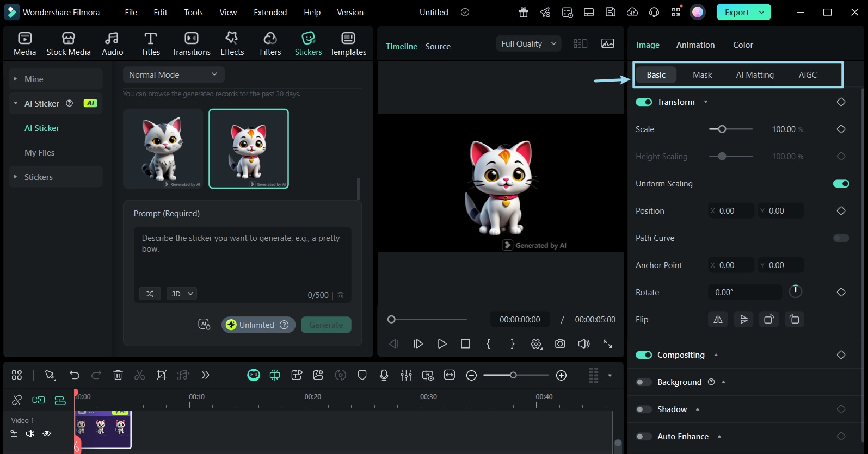Open the Titles panel
This screenshot has height=454, width=868.
(x=151, y=44)
